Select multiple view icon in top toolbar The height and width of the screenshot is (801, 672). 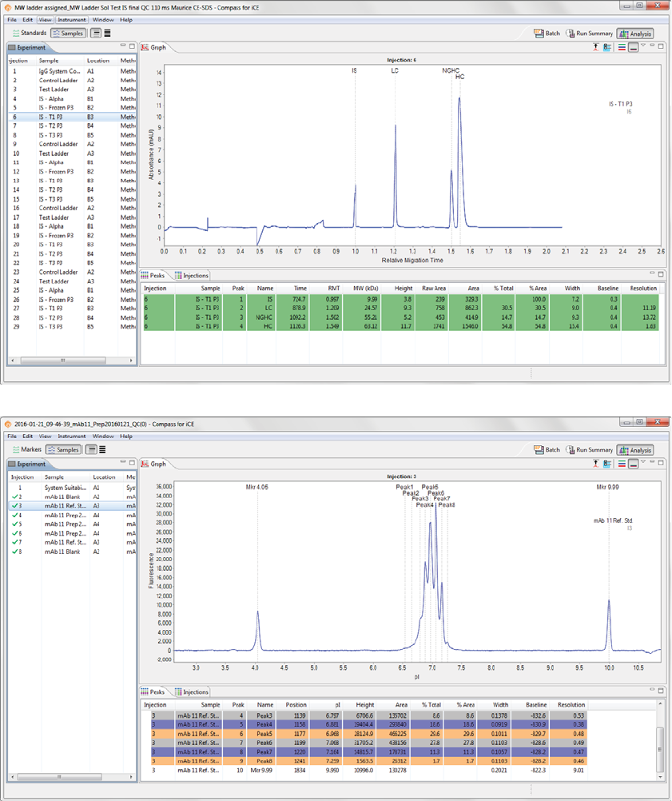pos(107,34)
